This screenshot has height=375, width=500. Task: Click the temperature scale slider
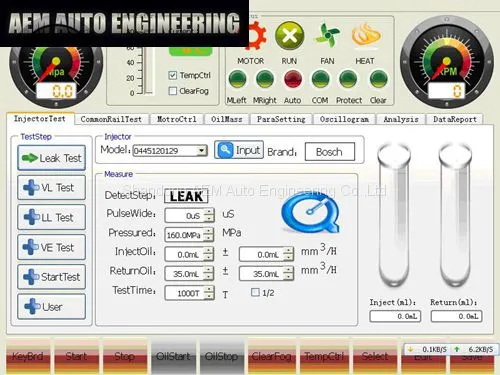(149, 70)
